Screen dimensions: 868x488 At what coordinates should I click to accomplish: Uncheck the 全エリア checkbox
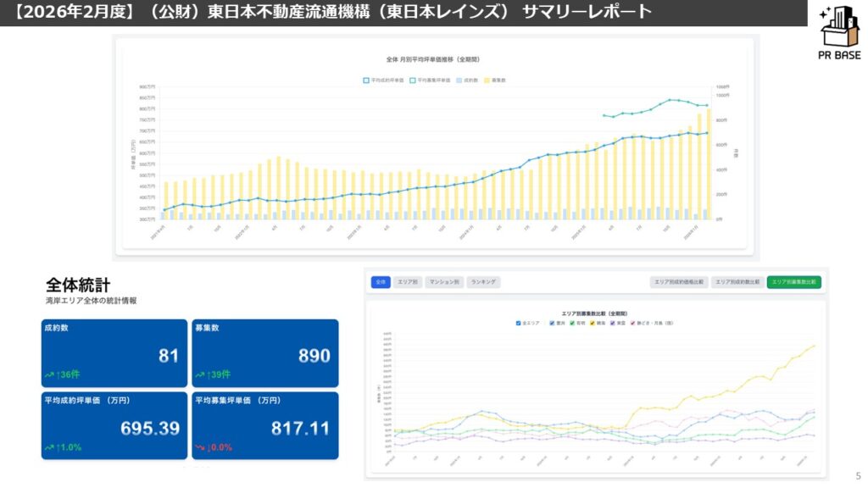click(x=519, y=323)
